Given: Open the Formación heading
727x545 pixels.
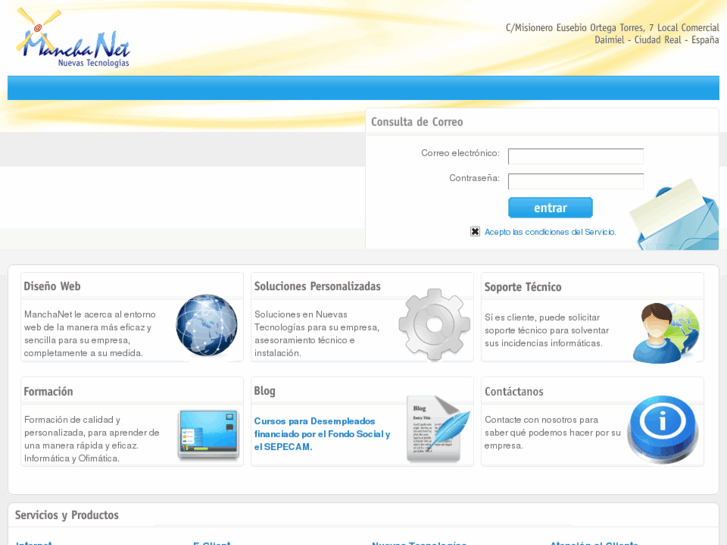Looking at the screenshot, I should pyautogui.click(x=48, y=391).
